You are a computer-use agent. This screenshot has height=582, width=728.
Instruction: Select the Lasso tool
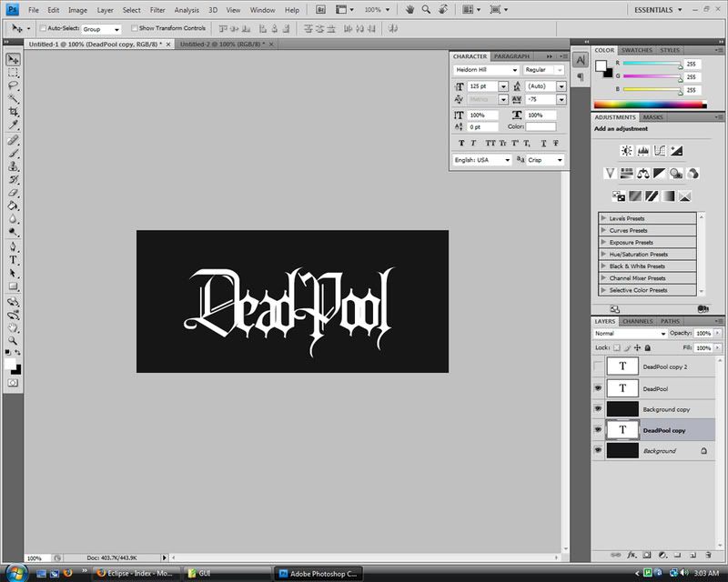[x=13, y=85]
